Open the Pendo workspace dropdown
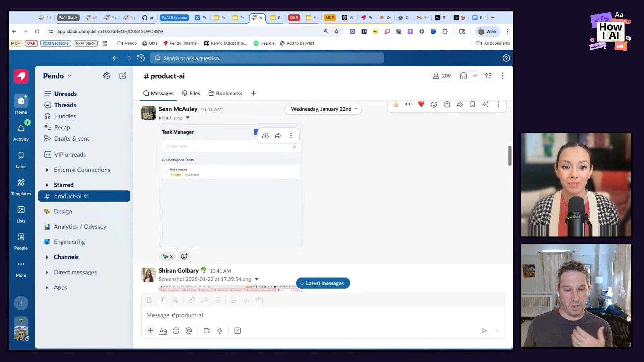Screen dimensions: 644x362 click(57, 76)
